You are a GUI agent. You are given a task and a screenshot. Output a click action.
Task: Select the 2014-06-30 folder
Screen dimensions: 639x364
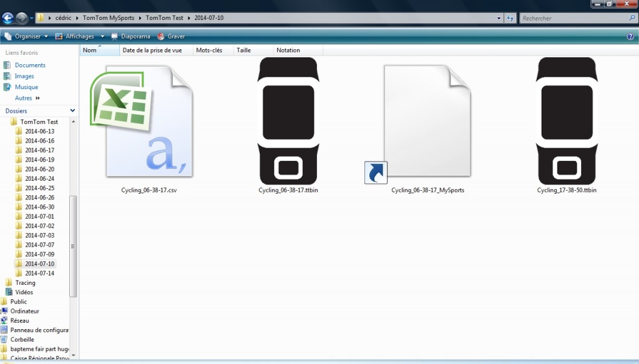tap(39, 207)
